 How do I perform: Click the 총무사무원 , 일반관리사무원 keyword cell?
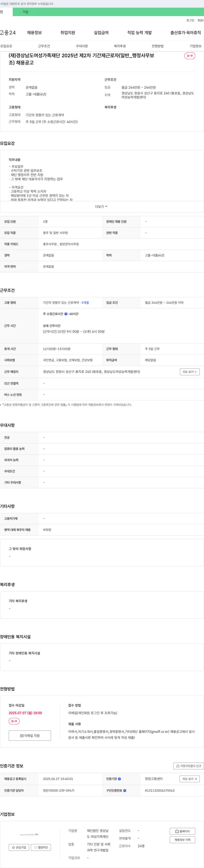(x=61, y=244)
